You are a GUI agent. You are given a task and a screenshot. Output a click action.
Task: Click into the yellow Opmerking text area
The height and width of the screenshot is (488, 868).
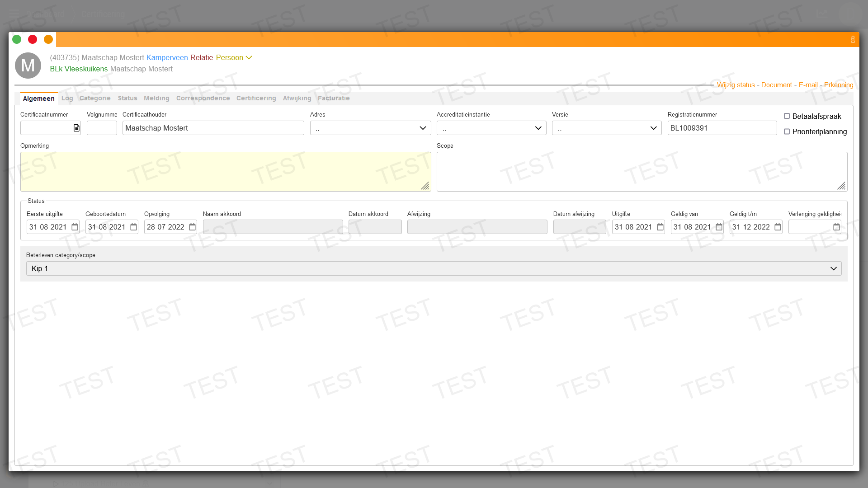click(x=225, y=172)
